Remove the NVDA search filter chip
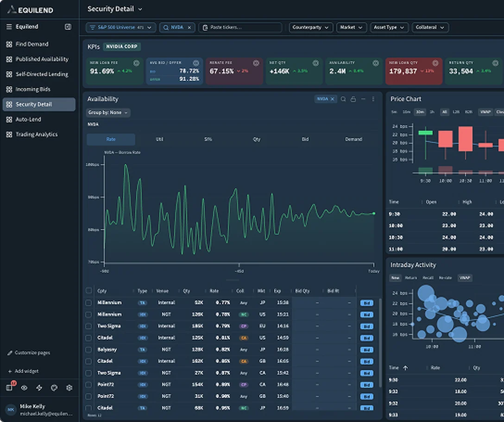Image resolution: width=504 pixels, height=422 pixels. tap(189, 28)
